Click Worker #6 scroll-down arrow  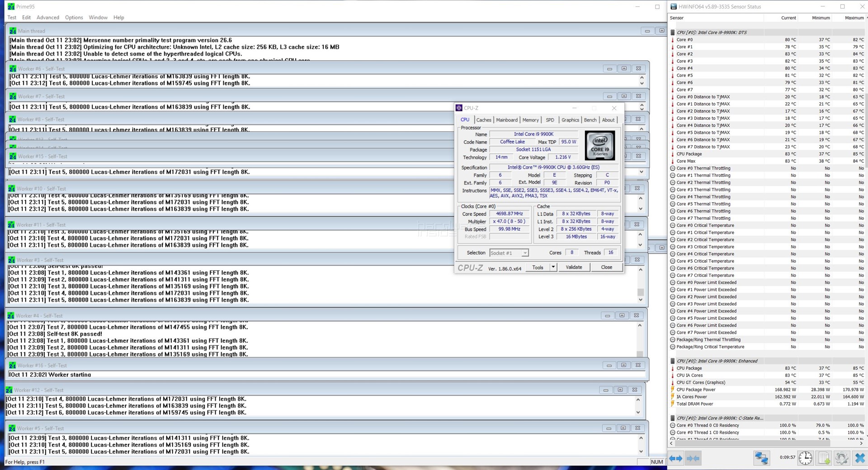coord(642,83)
